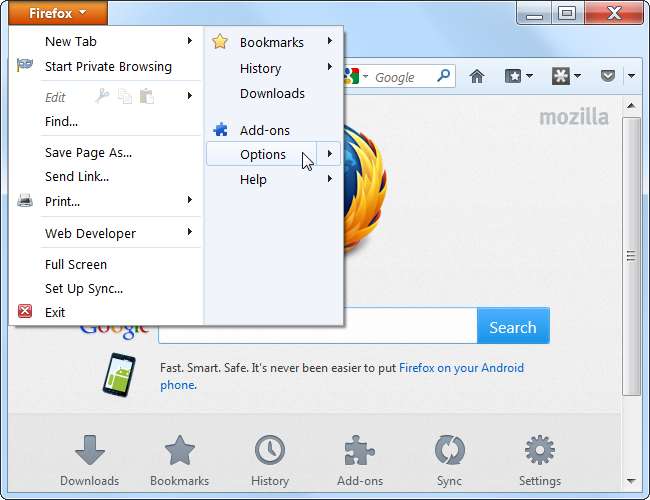Select Start Private Browsing

108,66
